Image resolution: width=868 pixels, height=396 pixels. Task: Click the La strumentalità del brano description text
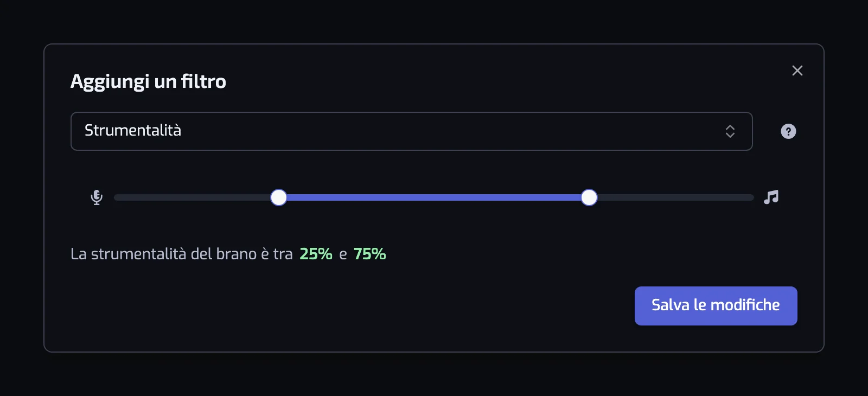click(181, 254)
